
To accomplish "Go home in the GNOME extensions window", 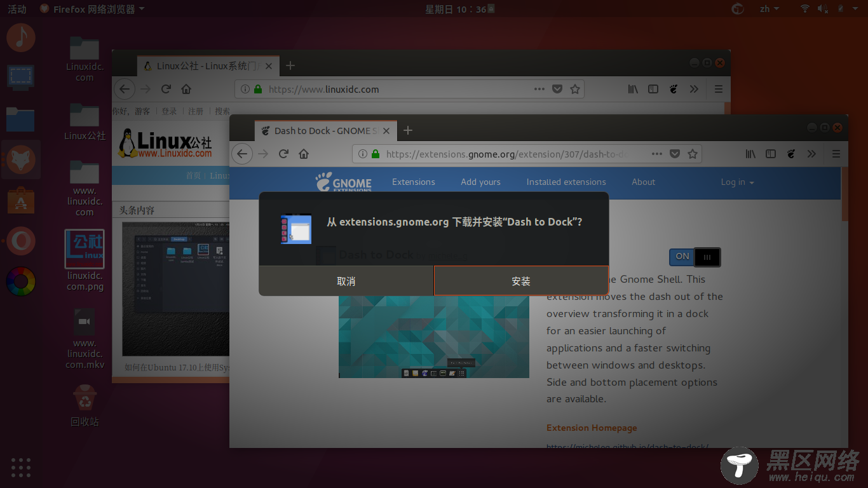I will point(304,154).
